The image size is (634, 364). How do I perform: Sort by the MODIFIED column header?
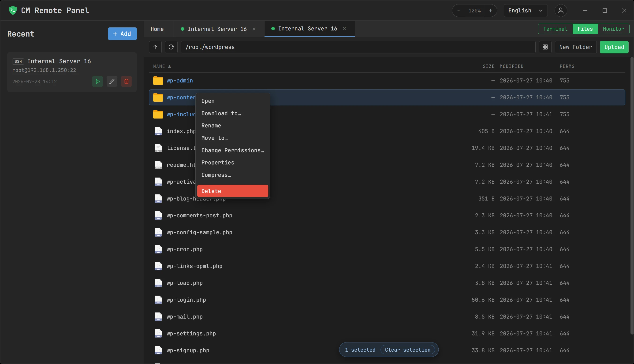pyautogui.click(x=511, y=66)
